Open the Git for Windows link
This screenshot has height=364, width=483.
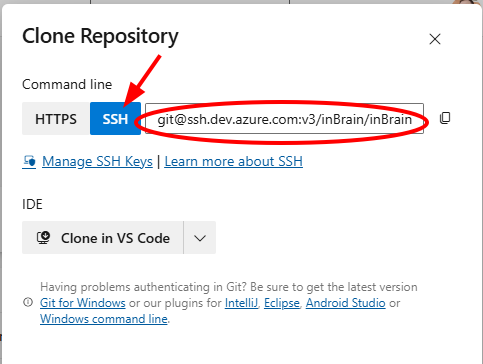[x=83, y=303]
